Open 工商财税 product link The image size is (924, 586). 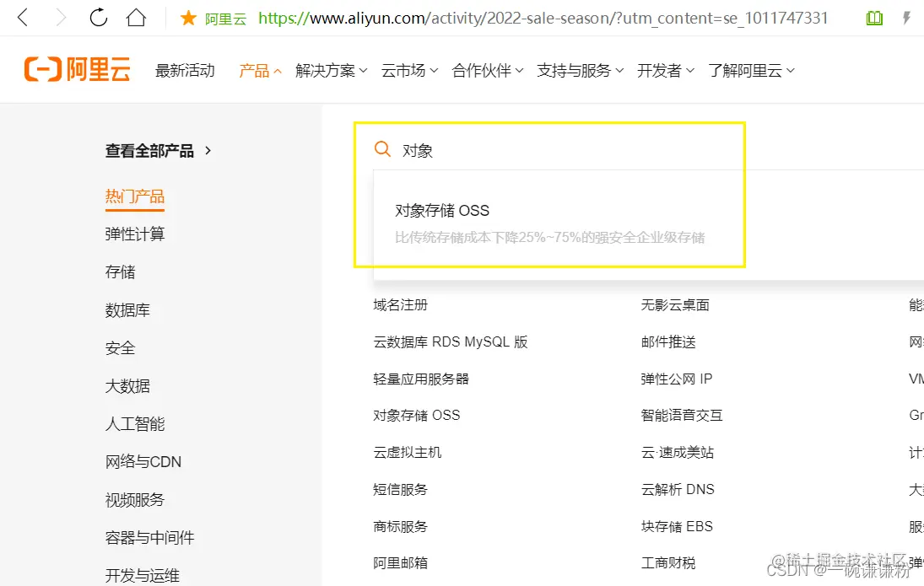click(x=668, y=563)
